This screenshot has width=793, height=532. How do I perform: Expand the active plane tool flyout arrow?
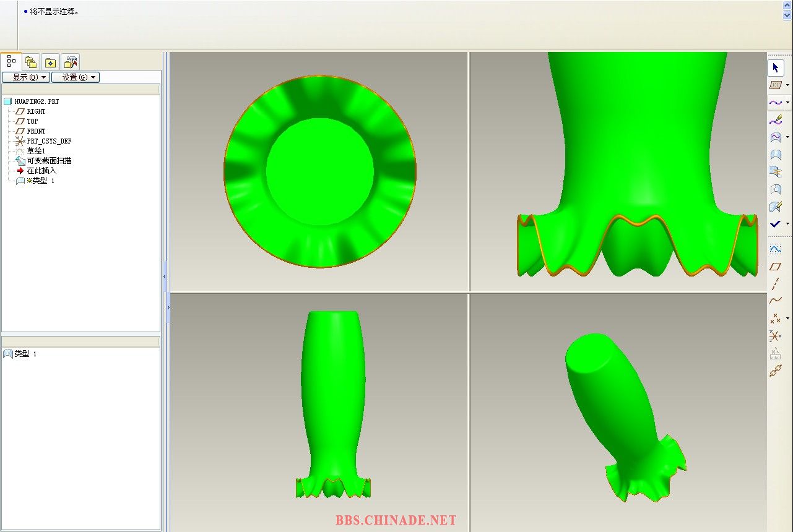tap(787, 85)
